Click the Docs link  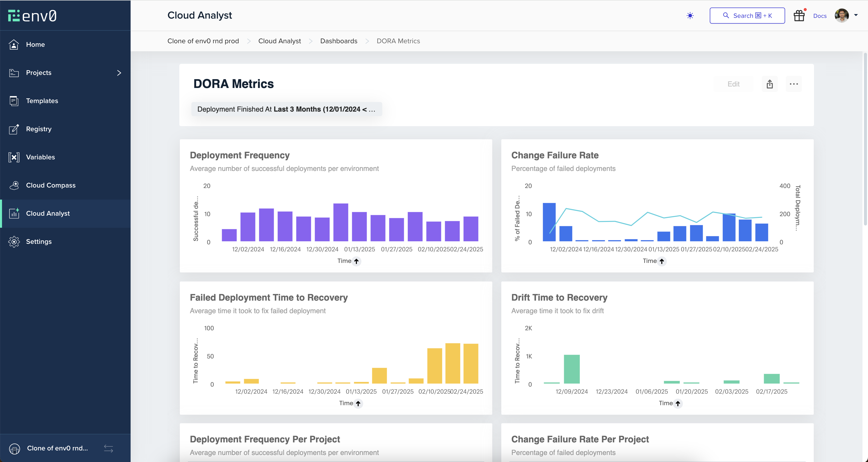(820, 16)
